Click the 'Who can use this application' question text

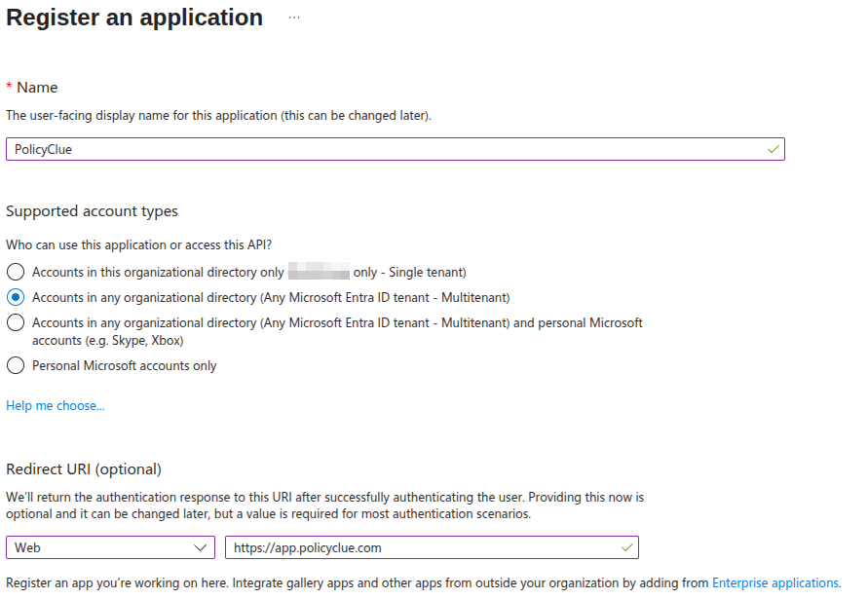[139, 244]
